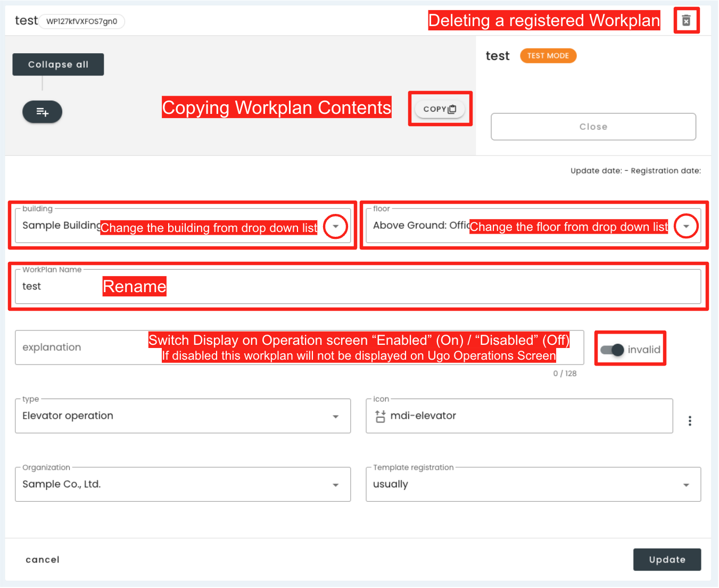Open the icon field's three-dot menu
The image size is (719, 588).
[x=690, y=421]
